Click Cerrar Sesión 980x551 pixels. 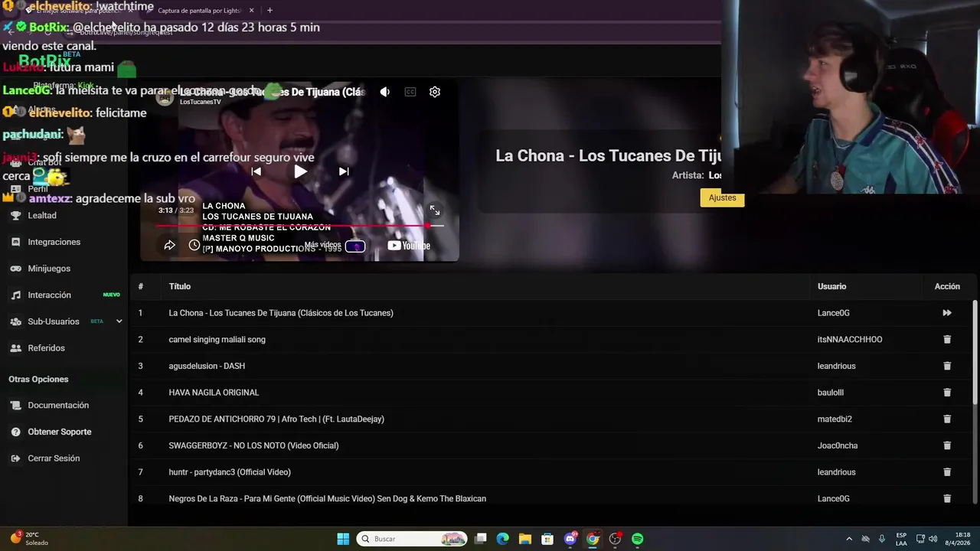coord(54,458)
